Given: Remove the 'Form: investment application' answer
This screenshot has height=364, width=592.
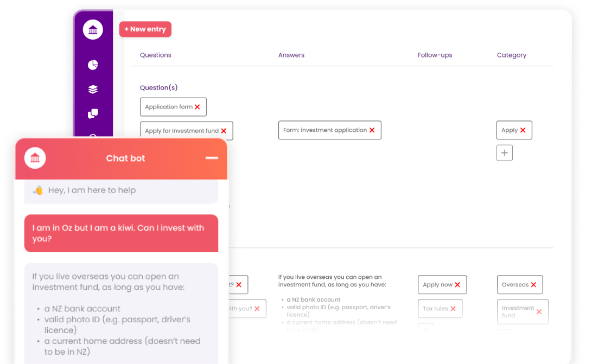Looking at the screenshot, I should coord(372,130).
